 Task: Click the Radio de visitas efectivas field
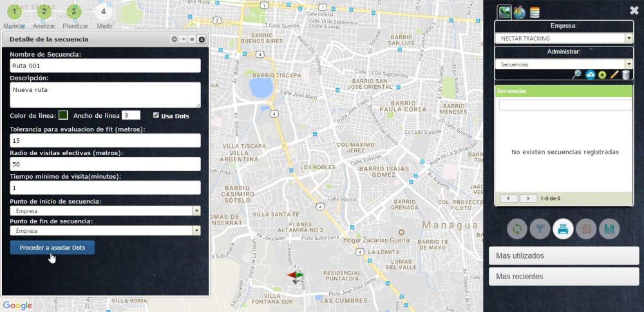pos(106,164)
